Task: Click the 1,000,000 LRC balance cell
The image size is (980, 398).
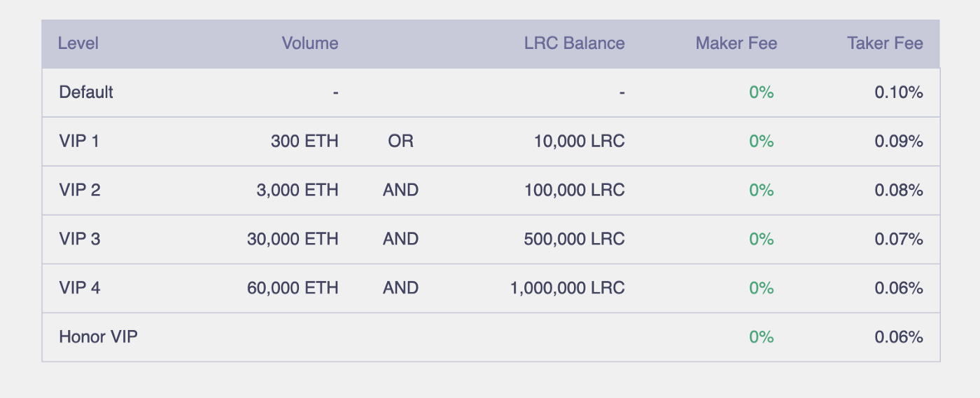Action: pyautogui.click(x=567, y=289)
